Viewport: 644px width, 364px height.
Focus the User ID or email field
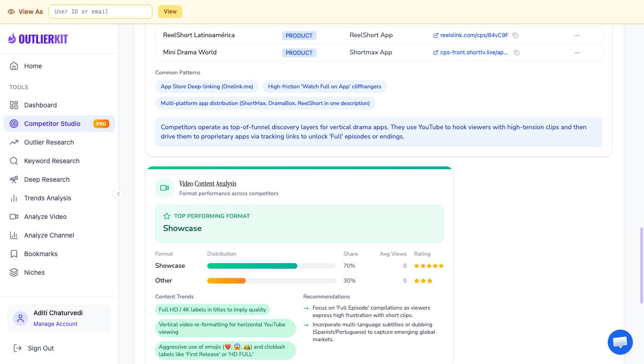[x=100, y=12]
